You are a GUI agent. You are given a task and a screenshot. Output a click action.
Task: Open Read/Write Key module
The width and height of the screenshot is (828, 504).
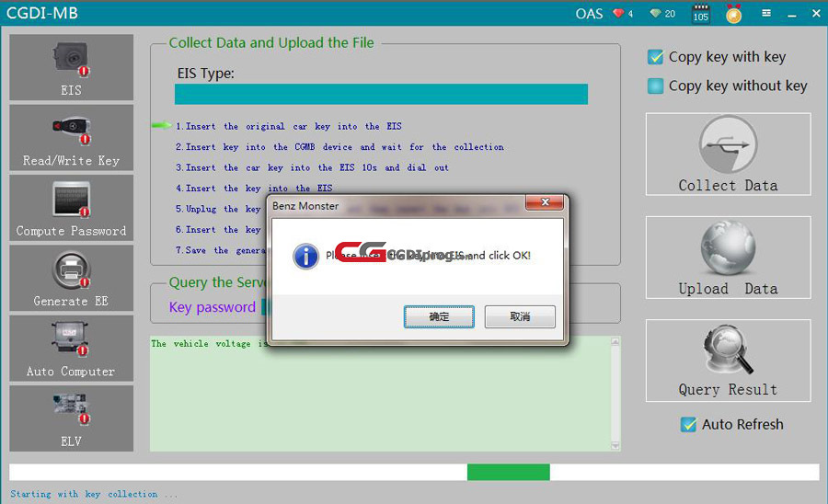(x=71, y=138)
